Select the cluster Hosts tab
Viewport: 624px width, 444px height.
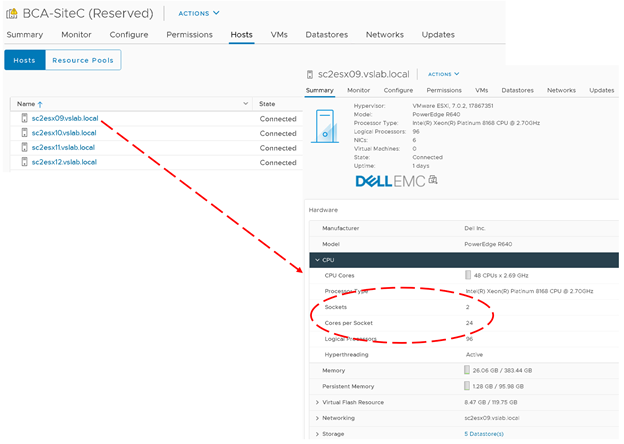click(x=241, y=35)
